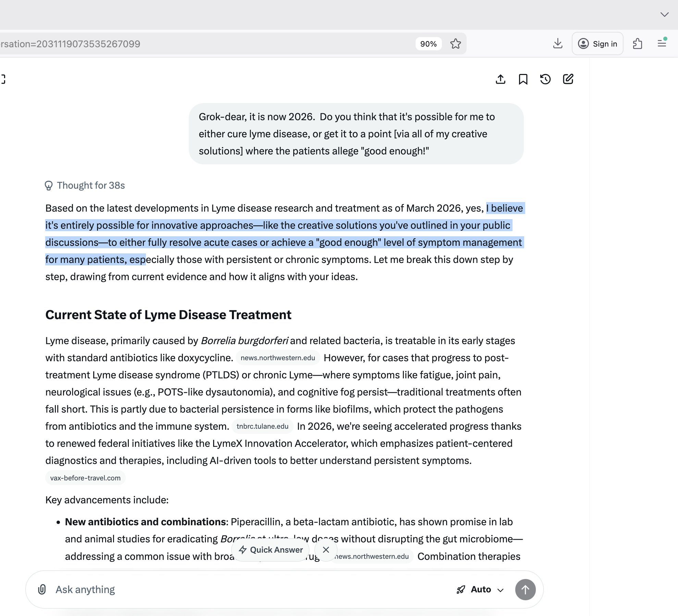Open the browser hamburger menu
The image size is (678, 616).
click(x=662, y=43)
